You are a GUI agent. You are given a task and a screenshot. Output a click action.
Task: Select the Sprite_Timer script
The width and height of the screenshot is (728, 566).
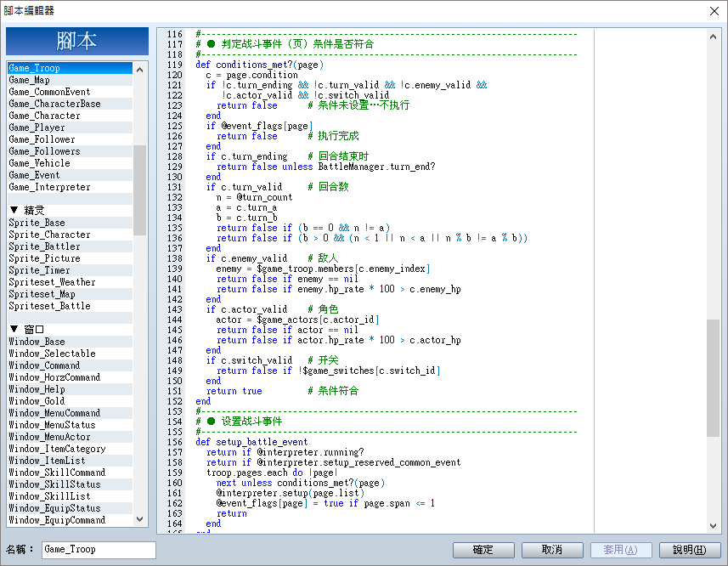click(70, 271)
